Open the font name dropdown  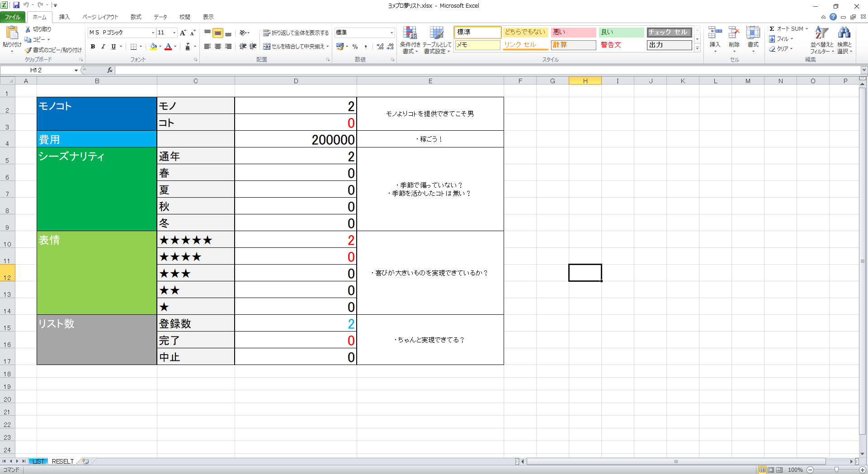[x=153, y=33]
